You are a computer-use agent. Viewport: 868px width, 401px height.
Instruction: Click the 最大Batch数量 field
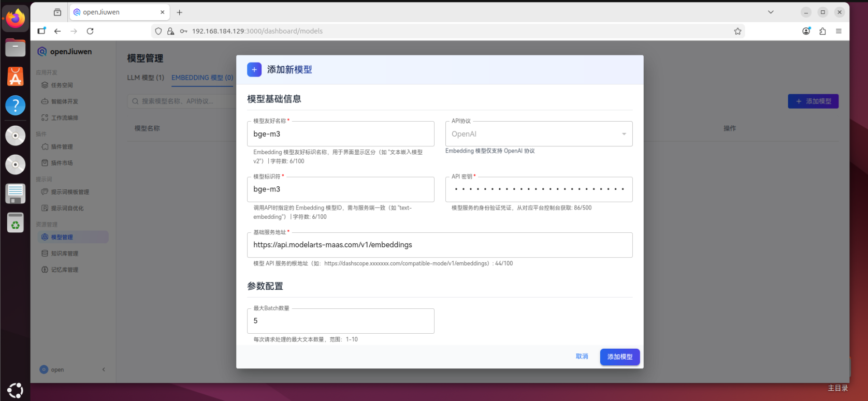[x=341, y=321]
